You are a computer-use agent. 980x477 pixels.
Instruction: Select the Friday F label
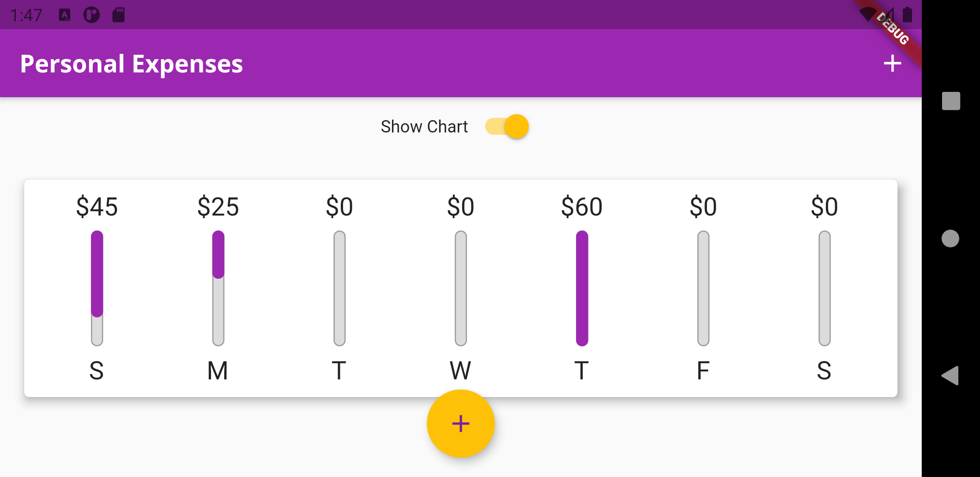[703, 370]
